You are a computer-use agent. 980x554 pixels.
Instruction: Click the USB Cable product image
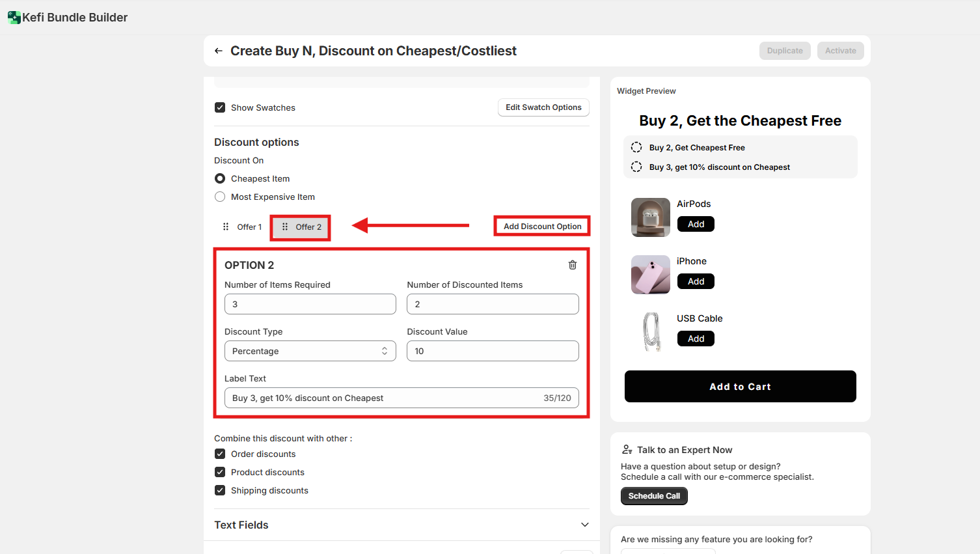650,331
